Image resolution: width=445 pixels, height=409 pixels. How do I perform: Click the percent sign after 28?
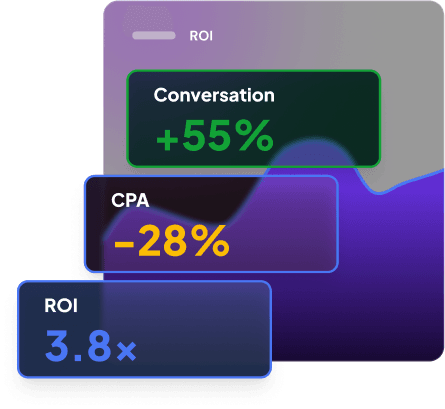210,241
